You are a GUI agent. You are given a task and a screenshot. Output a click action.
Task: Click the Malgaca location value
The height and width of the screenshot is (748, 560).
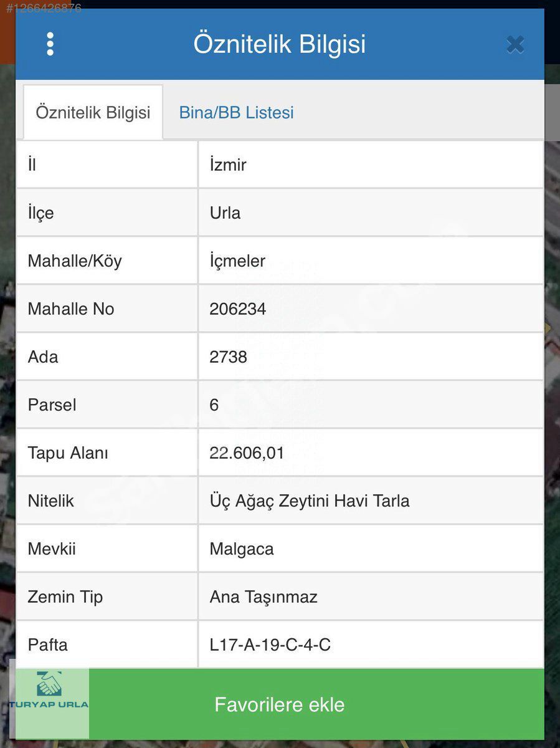point(242,549)
